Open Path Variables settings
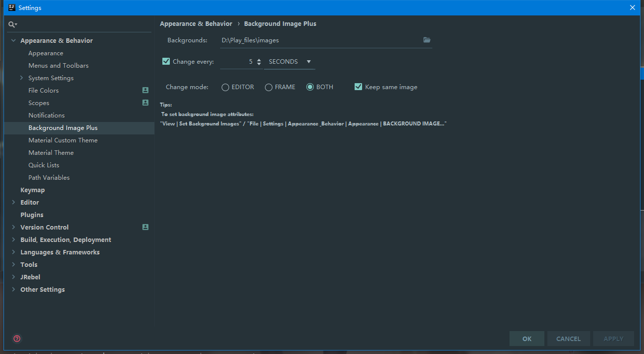644x354 pixels. (x=49, y=178)
